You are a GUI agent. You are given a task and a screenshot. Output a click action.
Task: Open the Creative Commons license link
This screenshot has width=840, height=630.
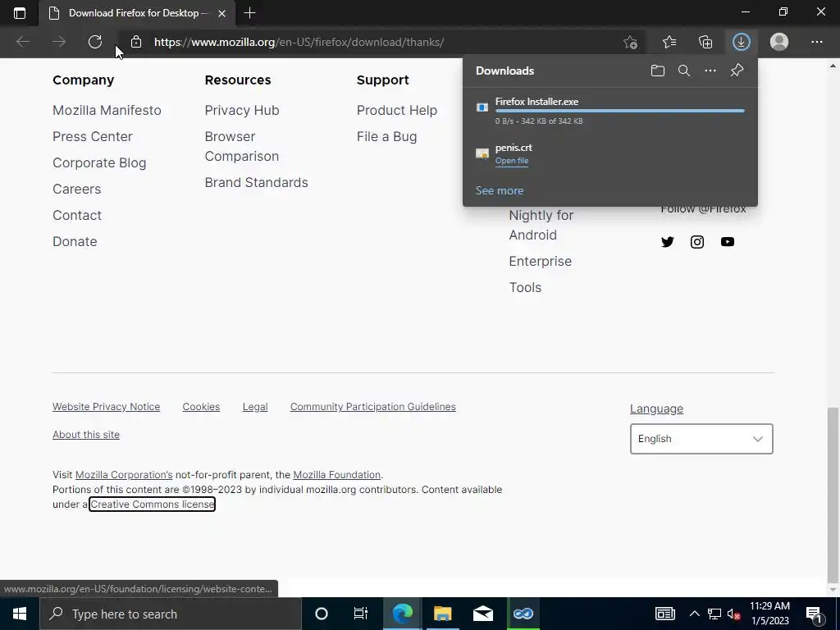tap(152, 504)
